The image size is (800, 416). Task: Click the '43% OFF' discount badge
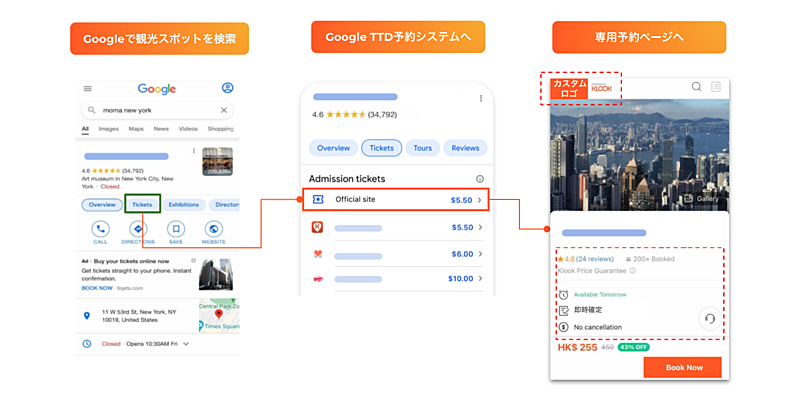tap(634, 347)
